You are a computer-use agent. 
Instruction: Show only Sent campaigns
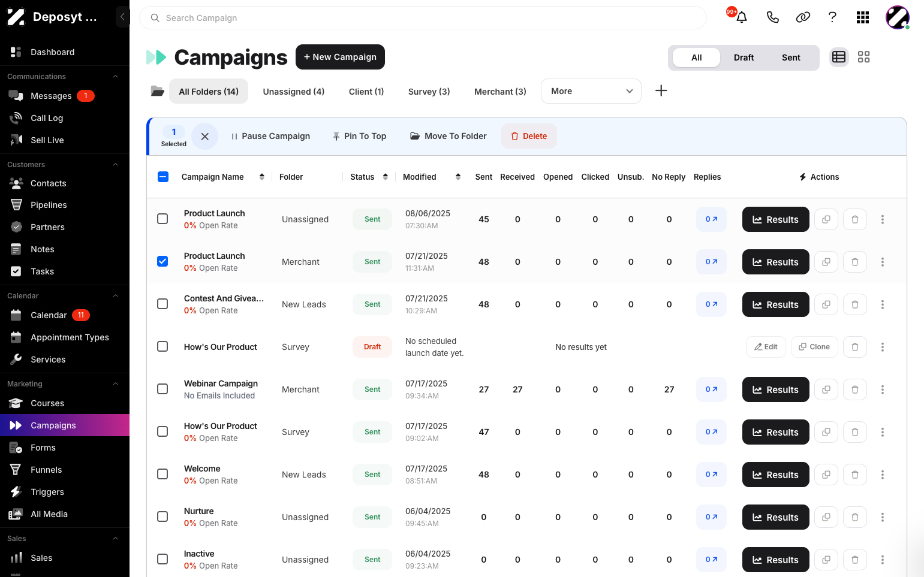point(791,58)
